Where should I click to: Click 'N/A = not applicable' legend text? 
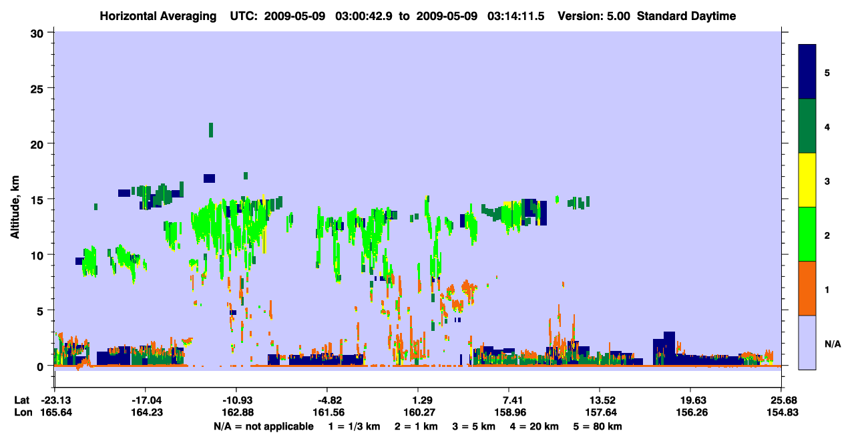263,426
